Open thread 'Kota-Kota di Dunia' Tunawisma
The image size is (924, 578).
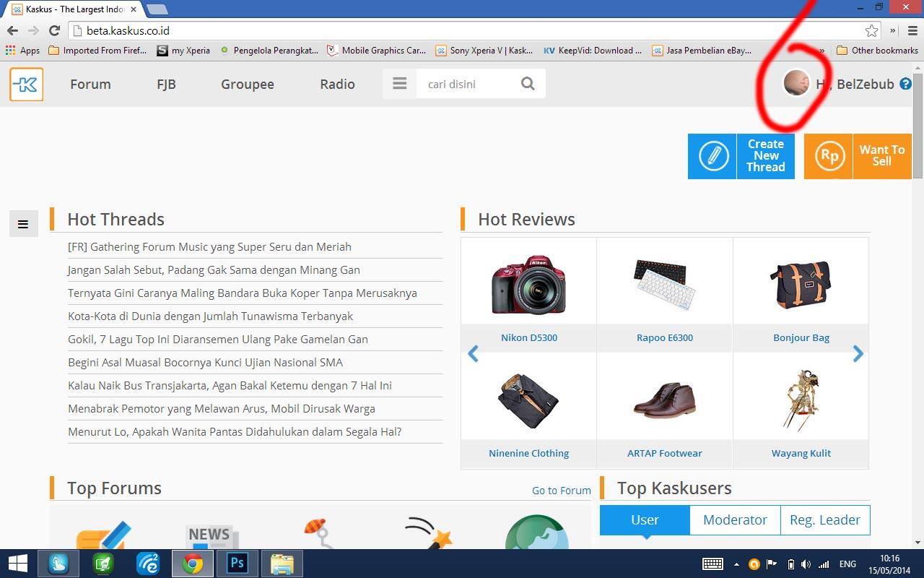[211, 316]
